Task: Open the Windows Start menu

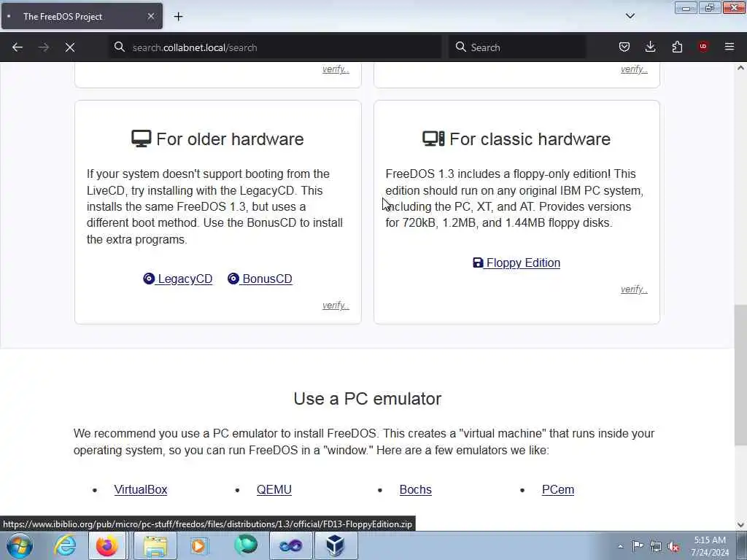Action: point(20,545)
